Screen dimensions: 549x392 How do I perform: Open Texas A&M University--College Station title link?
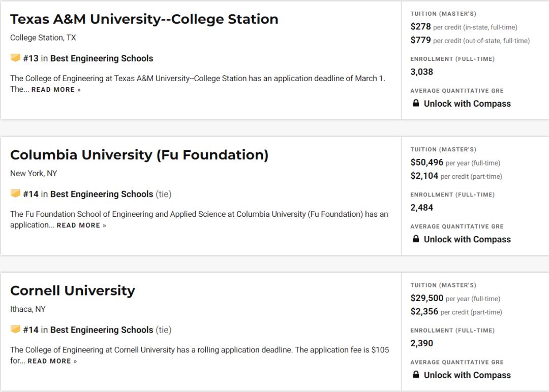tap(144, 19)
